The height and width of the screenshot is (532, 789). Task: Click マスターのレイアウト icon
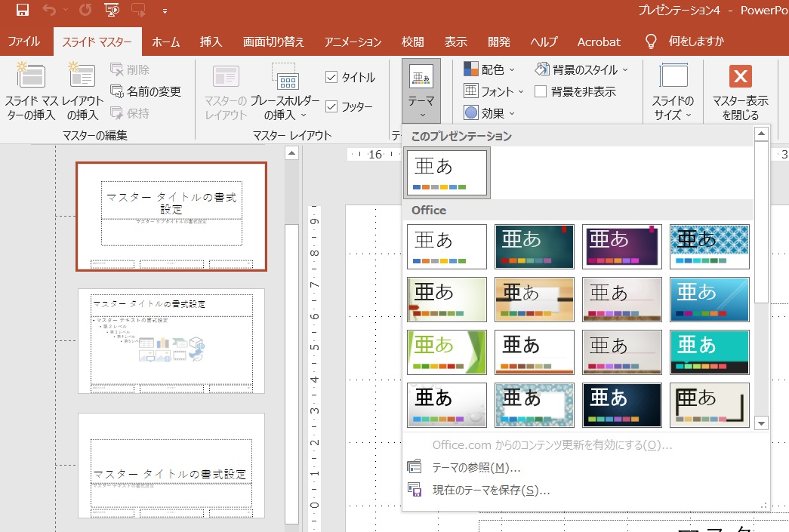coord(226,91)
